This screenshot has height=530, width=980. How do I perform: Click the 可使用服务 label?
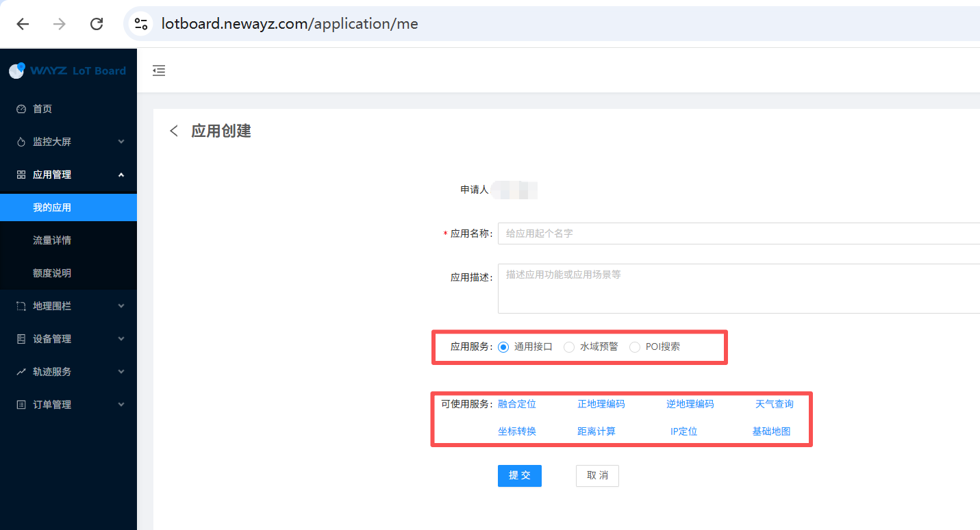467,404
